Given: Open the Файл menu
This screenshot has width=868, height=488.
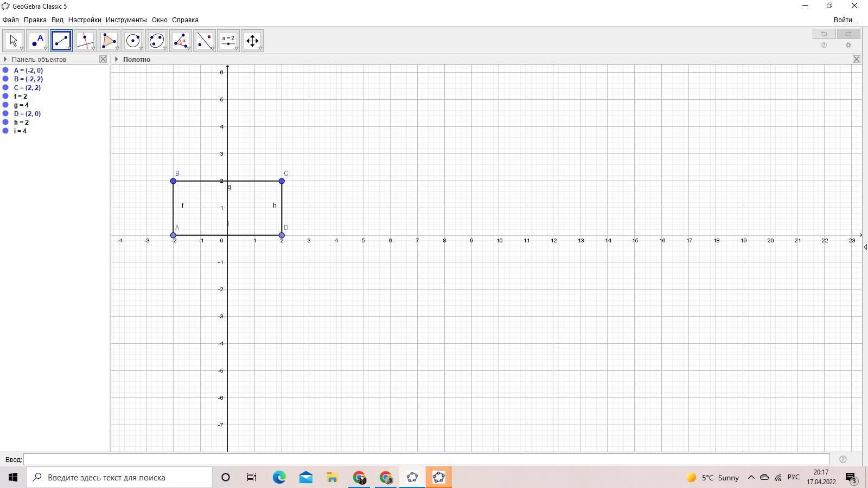Looking at the screenshot, I should 10,20.
